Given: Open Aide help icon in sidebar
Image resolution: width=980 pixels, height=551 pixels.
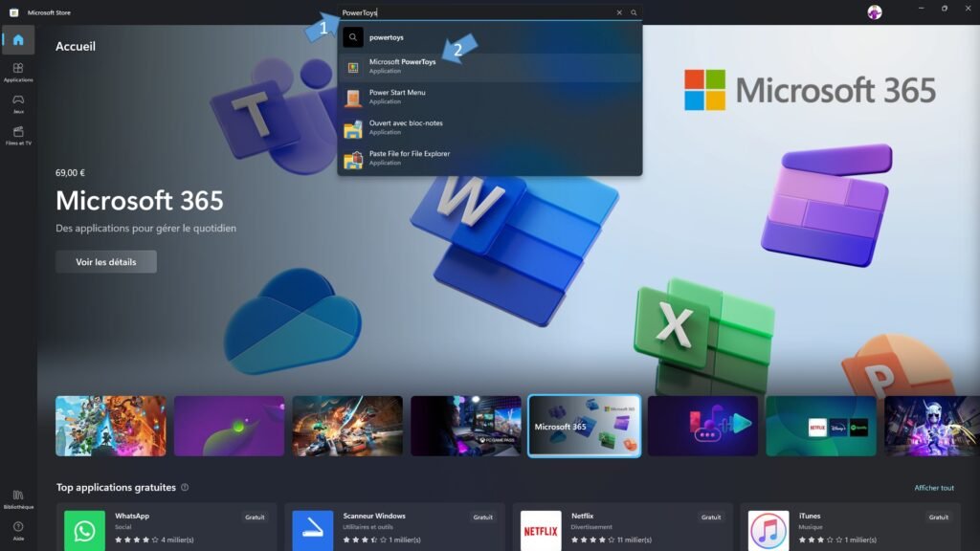Looking at the screenshot, I should 18,531.
